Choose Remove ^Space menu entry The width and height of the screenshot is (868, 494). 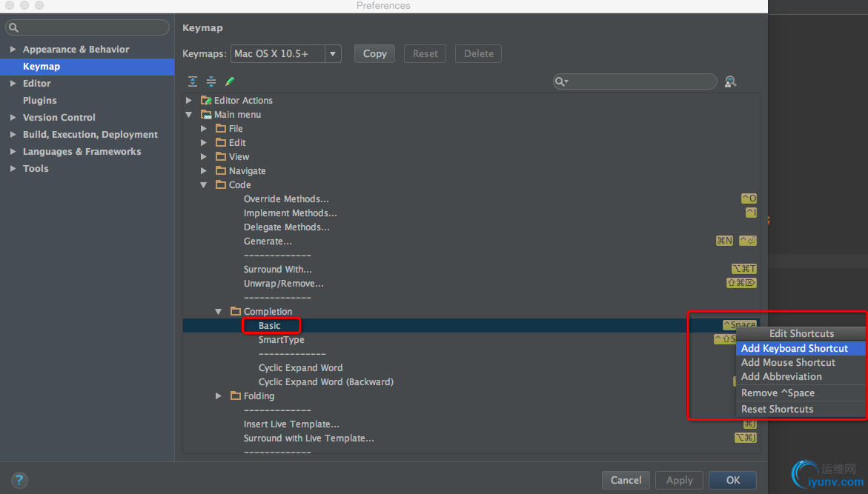(801, 393)
